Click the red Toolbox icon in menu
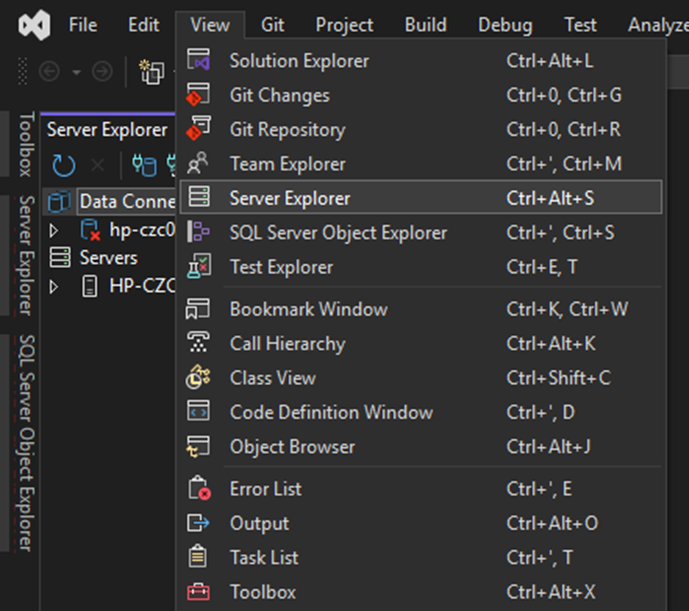 coord(199,592)
